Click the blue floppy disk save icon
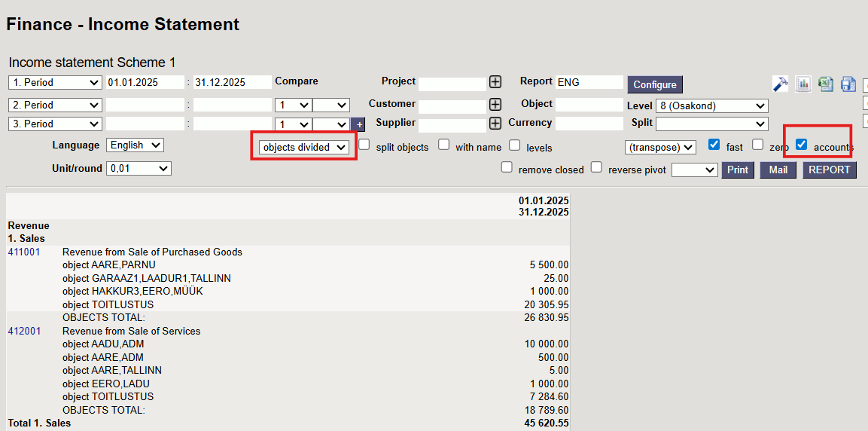 [x=848, y=84]
